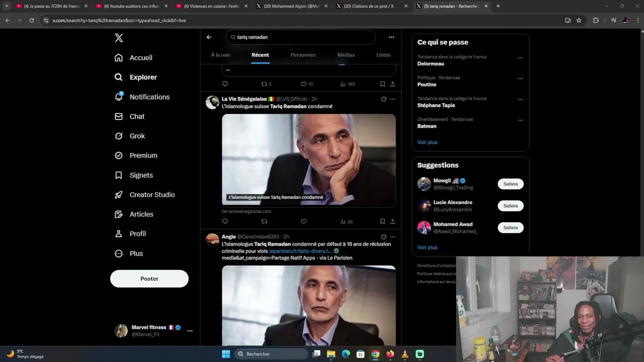The width and height of the screenshot is (644, 362).
Task: Open Grok action on La Vie Sénégalaise post
Action: coord(383,99)
